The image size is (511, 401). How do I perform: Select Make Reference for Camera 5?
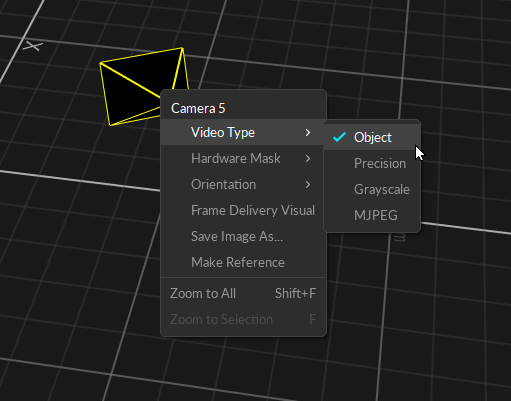pos(243,262)
